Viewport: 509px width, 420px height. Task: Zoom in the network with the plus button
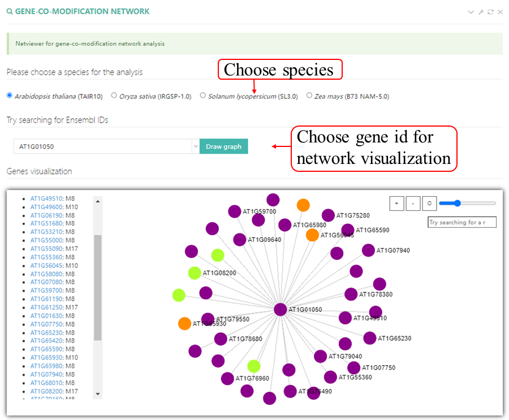tap(397, 203)
